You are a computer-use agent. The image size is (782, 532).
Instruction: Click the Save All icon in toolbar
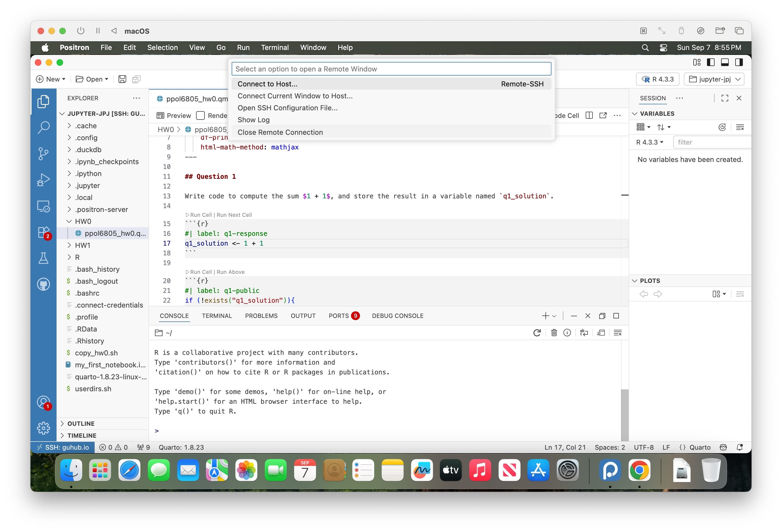[x=136, y=79]
